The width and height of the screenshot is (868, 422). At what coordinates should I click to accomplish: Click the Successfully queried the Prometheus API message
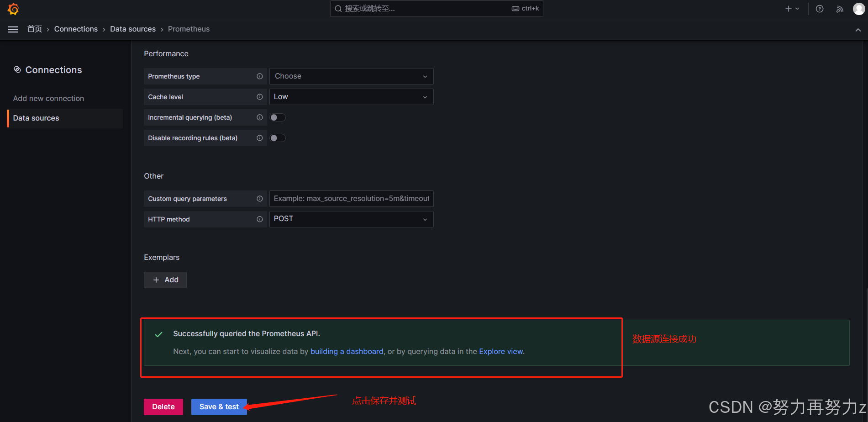(247, 334)
